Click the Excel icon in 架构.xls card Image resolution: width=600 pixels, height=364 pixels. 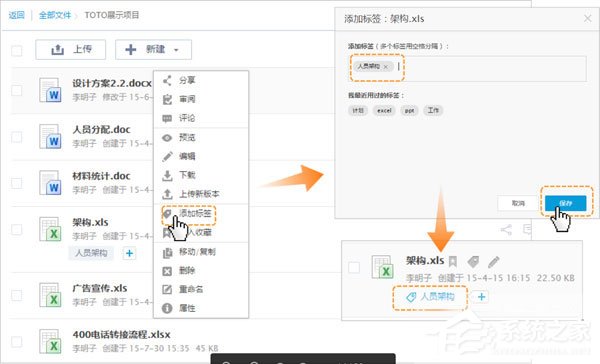click(383, 267)
